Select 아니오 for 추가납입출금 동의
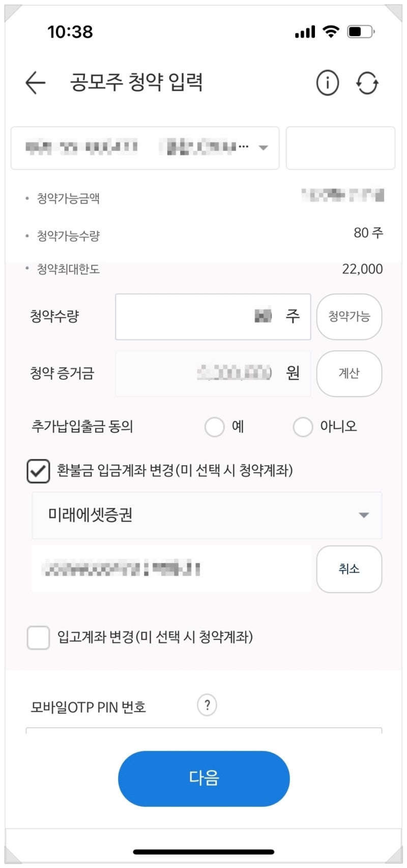This screenshot has width=407, height=868. (x=303, y=427)
